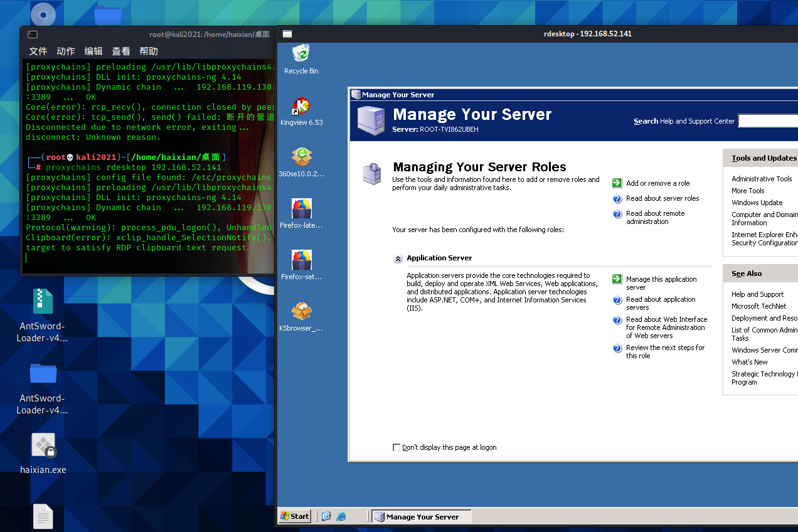This screenshot has width=798, height=532.
Task: Open the 编辑 menu in terminal
Action: (x=93, y=51)
